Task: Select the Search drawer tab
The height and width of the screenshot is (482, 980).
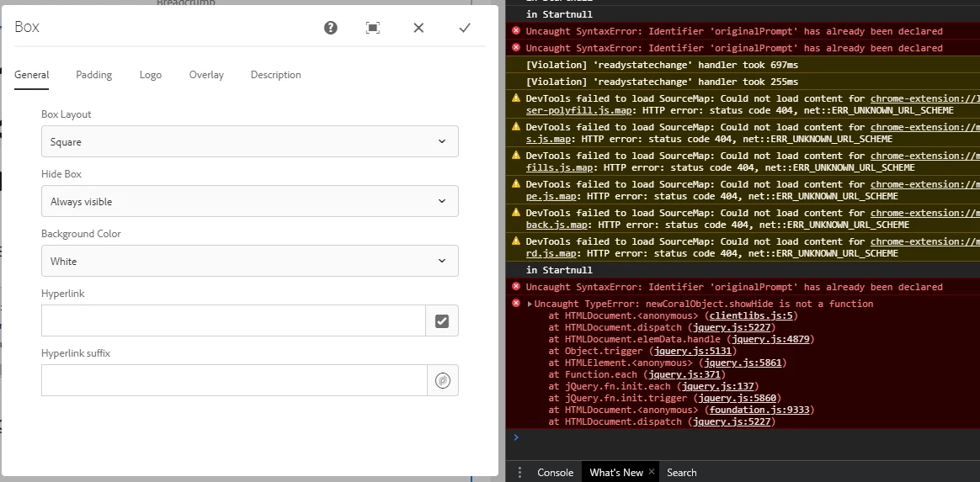Action: [x=681, y=473]
